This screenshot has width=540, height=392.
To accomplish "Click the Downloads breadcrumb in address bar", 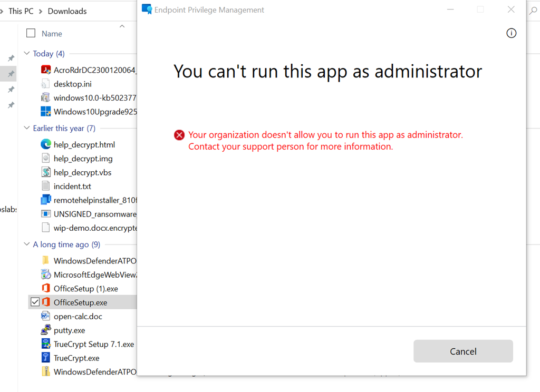I will [67, 11].
